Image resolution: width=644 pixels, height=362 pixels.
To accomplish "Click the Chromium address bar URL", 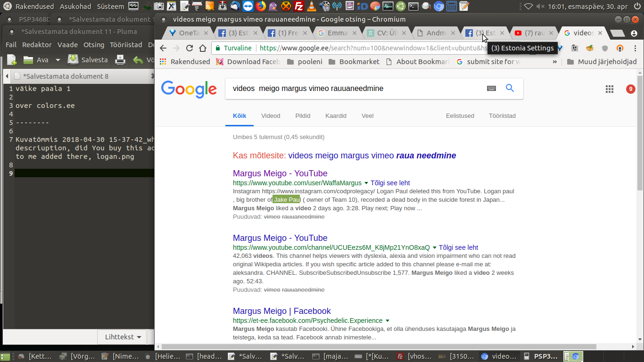I will tap(372, 48).
